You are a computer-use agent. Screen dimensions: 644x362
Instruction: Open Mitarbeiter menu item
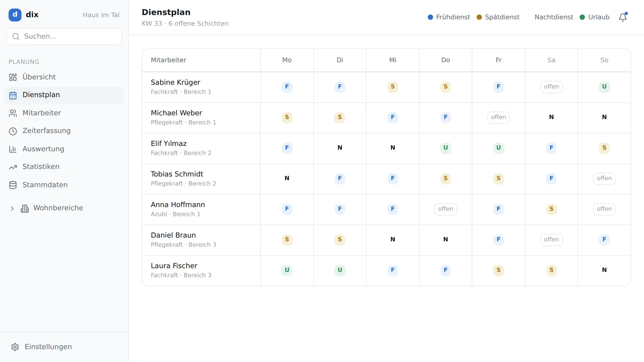point(64,113)
